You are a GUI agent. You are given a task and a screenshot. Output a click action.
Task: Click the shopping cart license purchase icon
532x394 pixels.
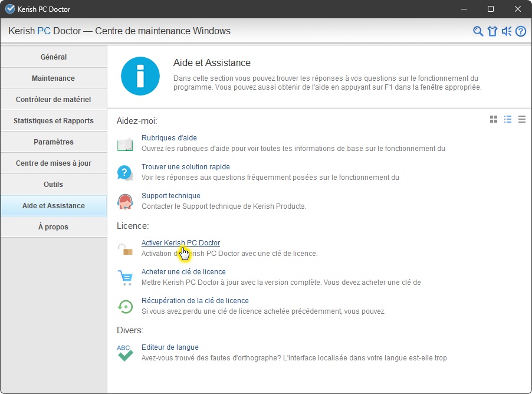pos(125,277)
